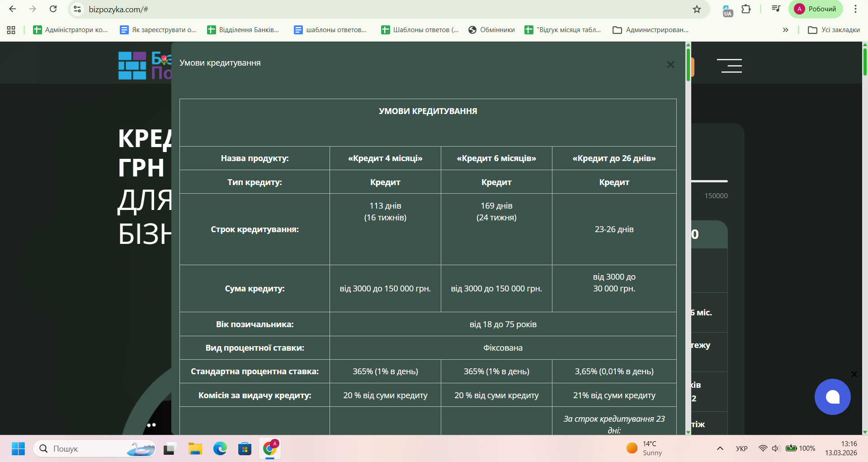This screenshot has height=462, width=868.
Task: Open the blue chat widget bubble
Action: [832, 397]
